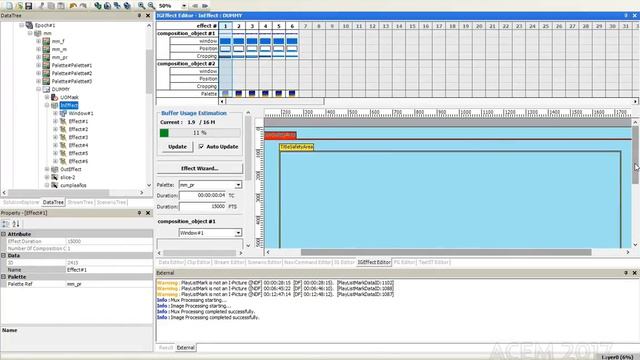Open the Palette mm_pr dropdown
Screen dimensions: 640x360
[x=238, y=185]
